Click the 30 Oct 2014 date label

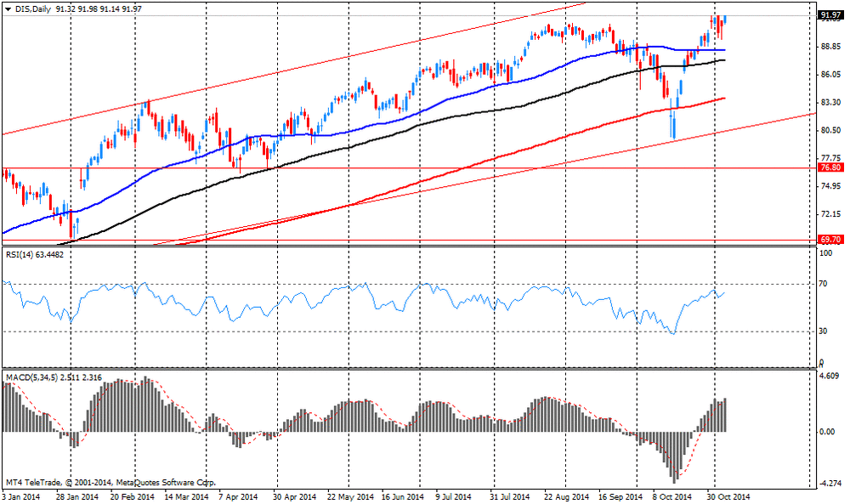pos(728,496)
